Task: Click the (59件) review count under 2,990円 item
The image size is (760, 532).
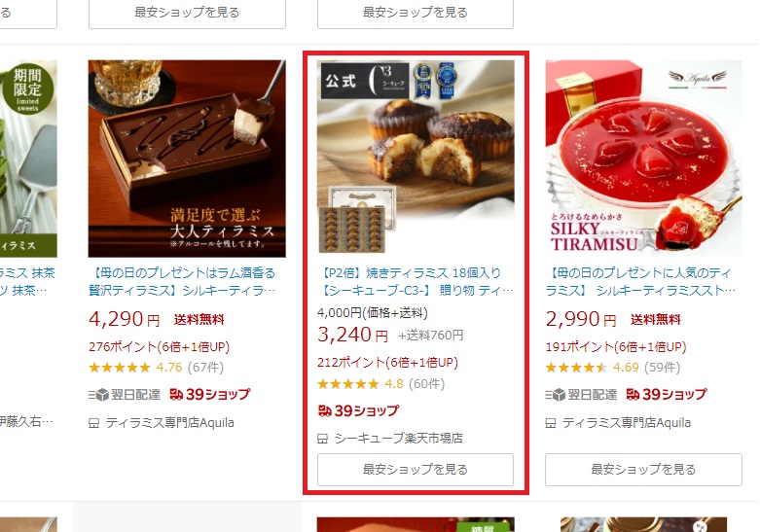Action: [x=662, y=368]
